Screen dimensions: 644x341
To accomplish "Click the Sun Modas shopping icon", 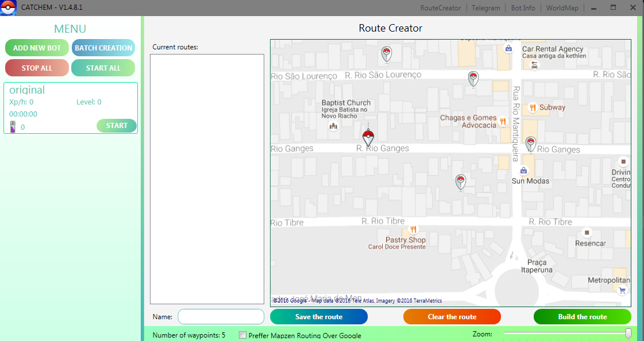I will (x=523, y=170).
